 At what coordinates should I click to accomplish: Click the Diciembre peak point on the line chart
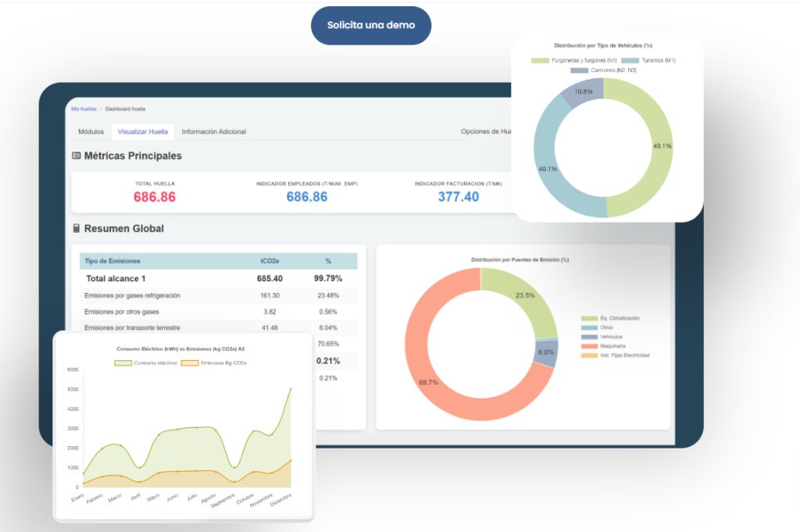click(291, 389)
